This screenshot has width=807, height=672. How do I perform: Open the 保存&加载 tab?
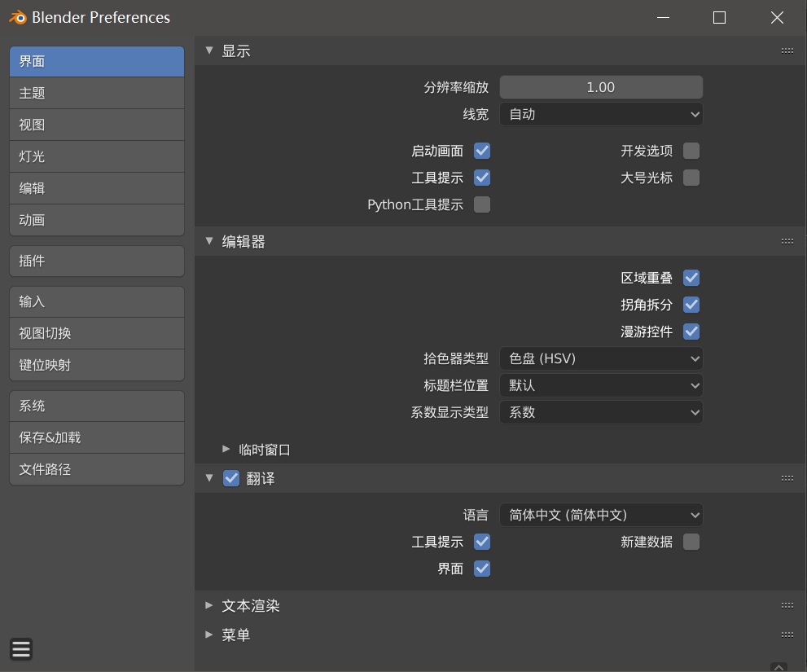pos(97,437)
